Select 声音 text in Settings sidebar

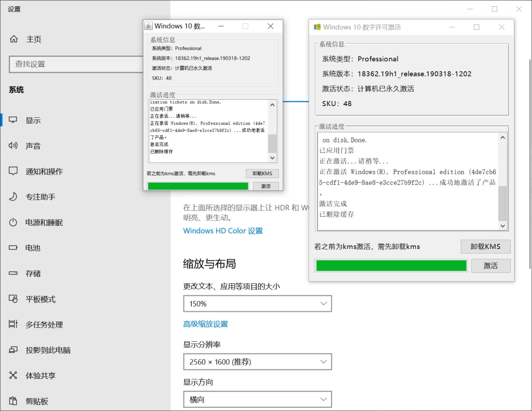33,146
